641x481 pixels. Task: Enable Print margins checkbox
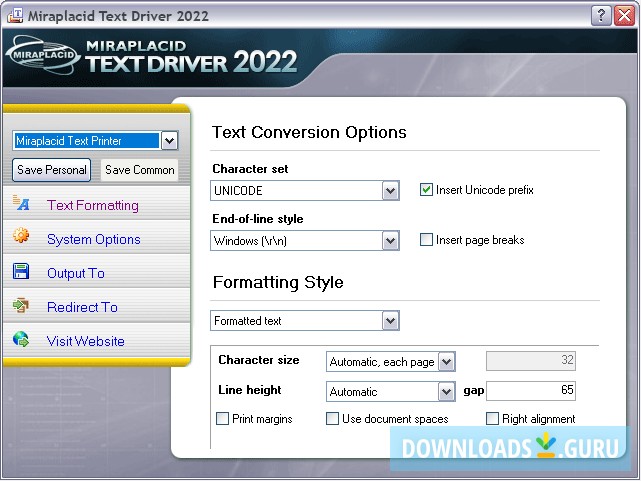[222, 418]
